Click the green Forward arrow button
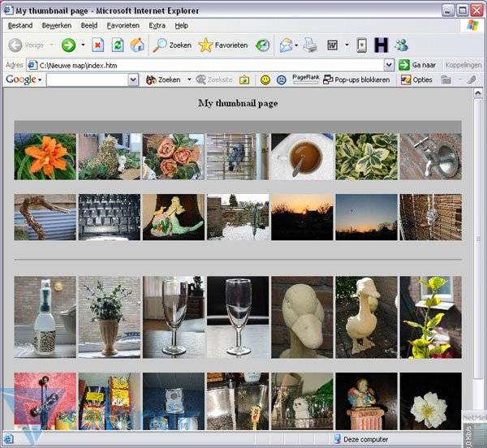The height and width of the screenshot is (448, 487). click(68, 45)
